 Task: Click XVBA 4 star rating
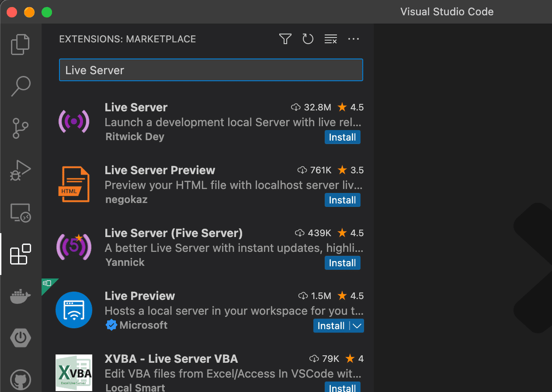tap(355, 358)
